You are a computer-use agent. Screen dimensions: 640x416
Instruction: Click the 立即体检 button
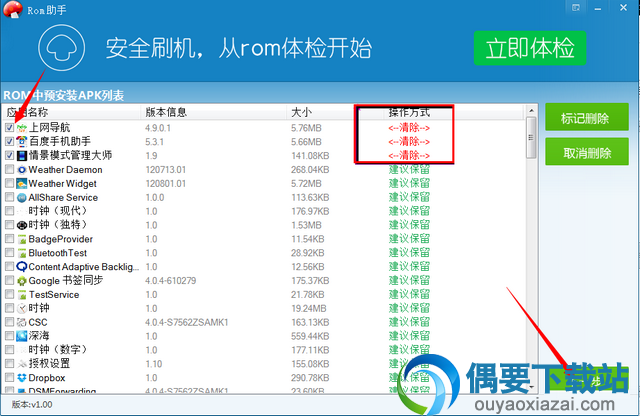click(x=530, y=48)
